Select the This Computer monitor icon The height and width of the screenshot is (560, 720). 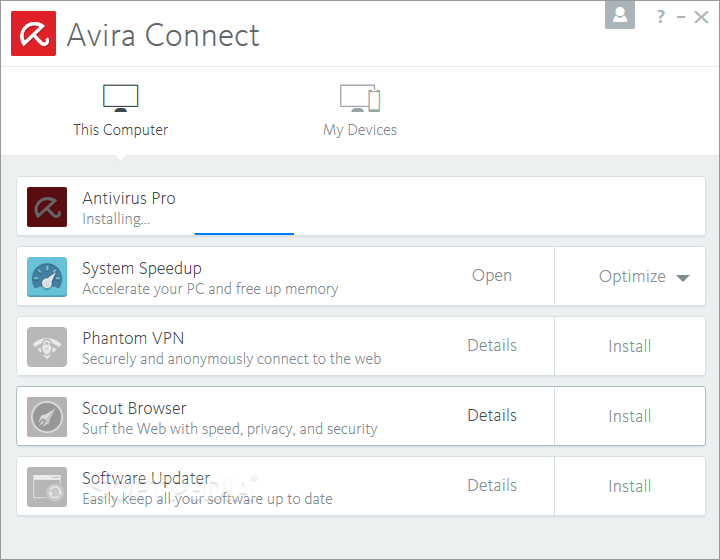click(120, 98)
